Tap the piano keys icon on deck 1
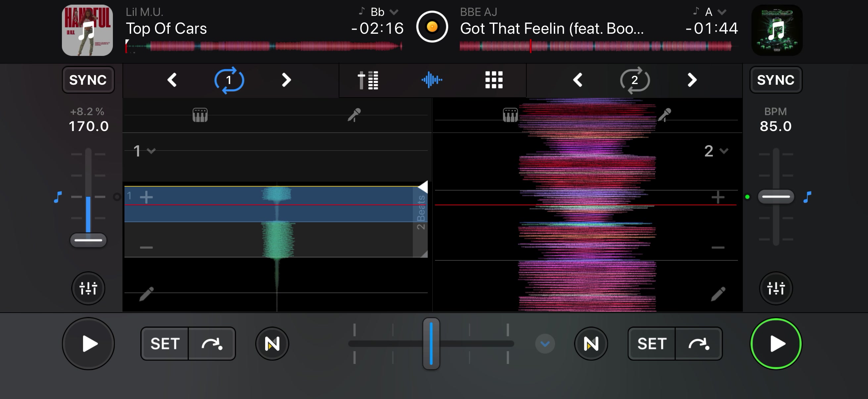Screen dimensions: 868x399 point(200,115)
